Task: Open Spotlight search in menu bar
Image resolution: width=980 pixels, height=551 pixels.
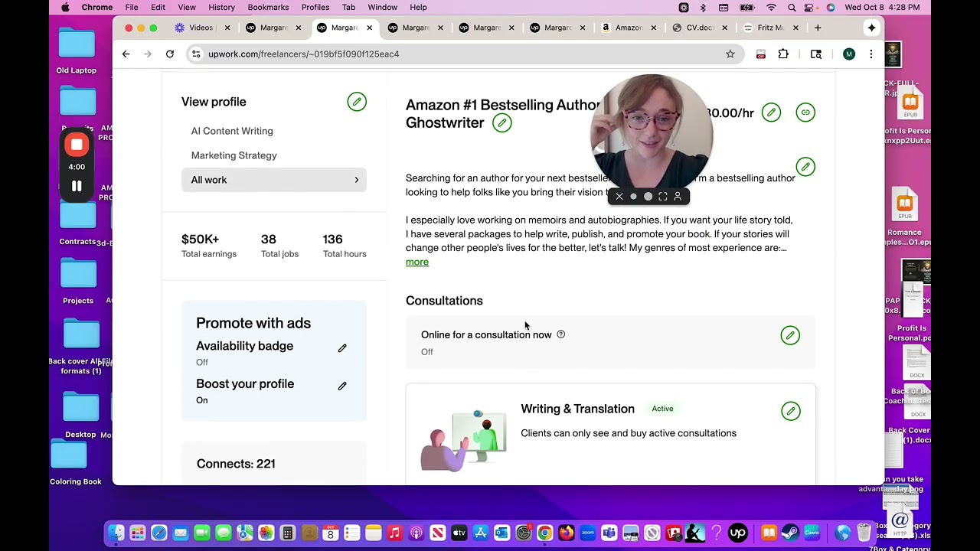Action: (792, 8)
